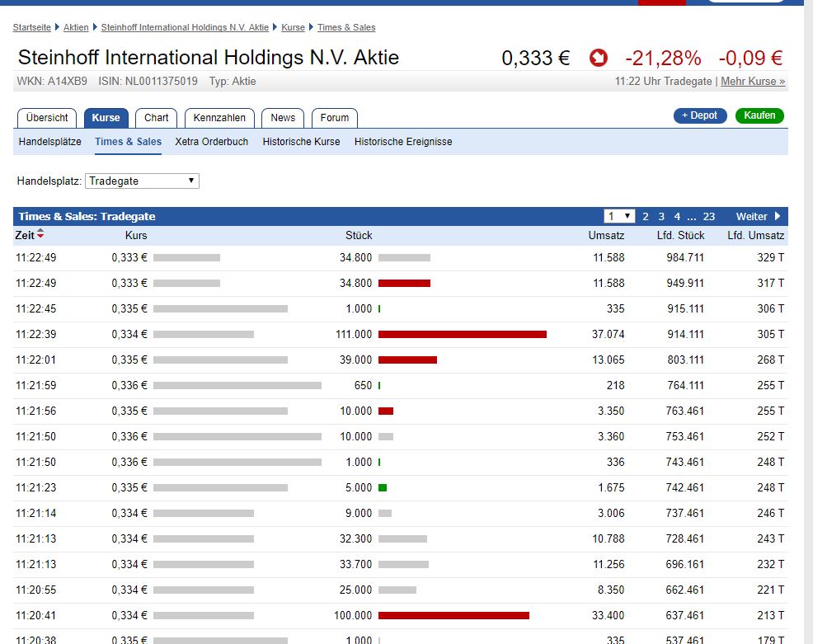Click the 11:21:23 time cell
The width and height of the screenshot is (813, 644).
point(35,487)
